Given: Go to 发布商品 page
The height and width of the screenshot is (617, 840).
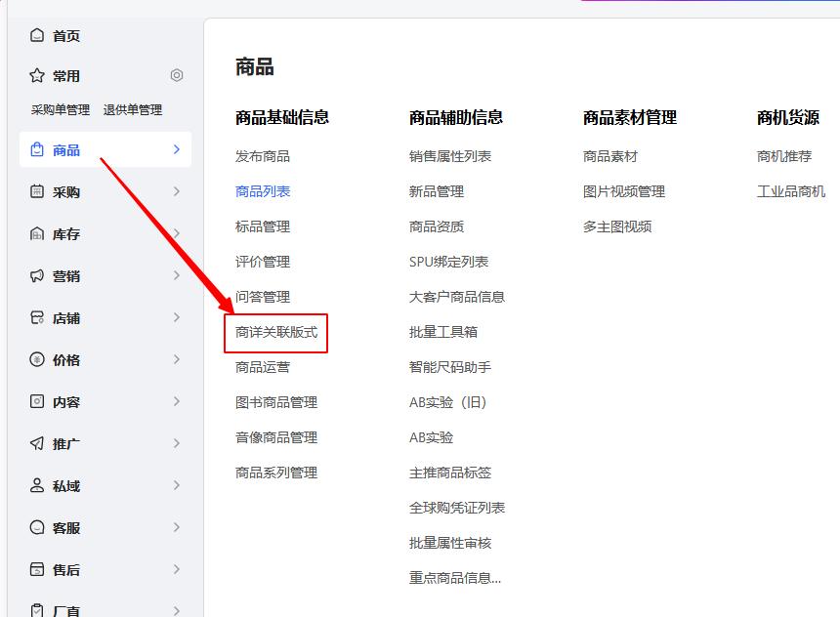Looking at the screenshot, I should (x=263, y=156).
